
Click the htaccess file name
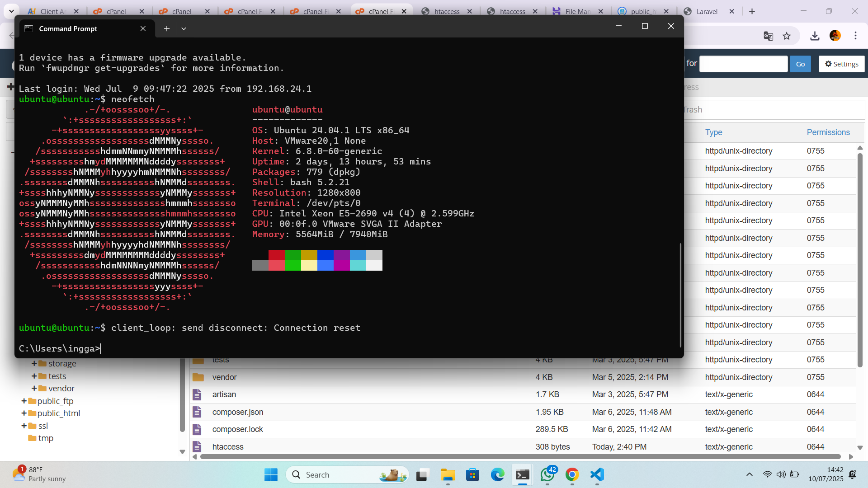(x=228, y=447)
